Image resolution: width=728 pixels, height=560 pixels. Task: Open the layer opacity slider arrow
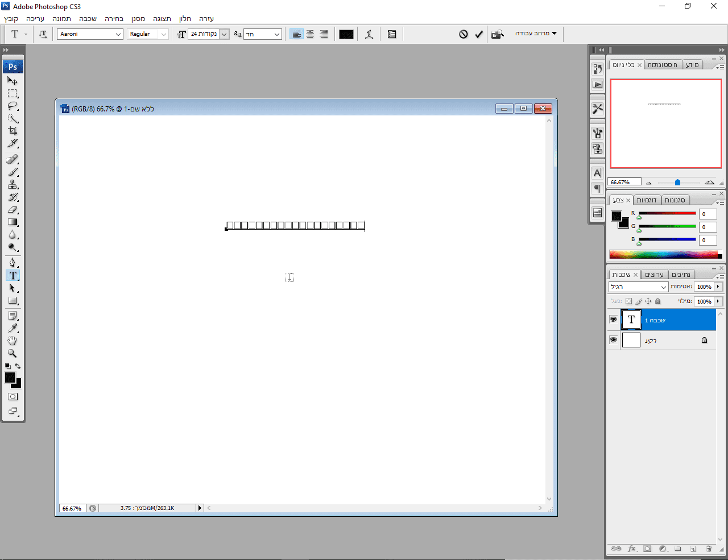719,287
